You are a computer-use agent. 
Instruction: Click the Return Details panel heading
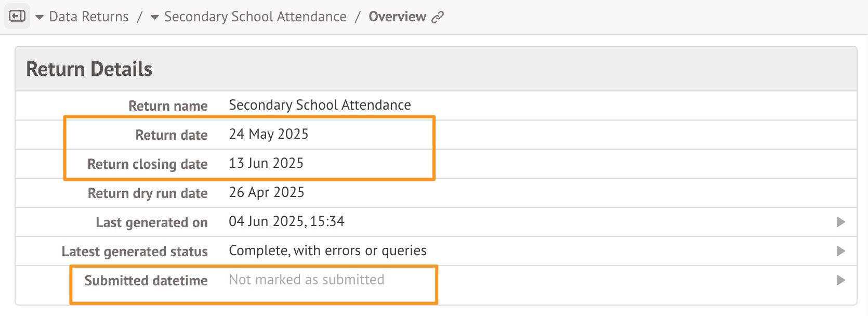coord(89,69)
